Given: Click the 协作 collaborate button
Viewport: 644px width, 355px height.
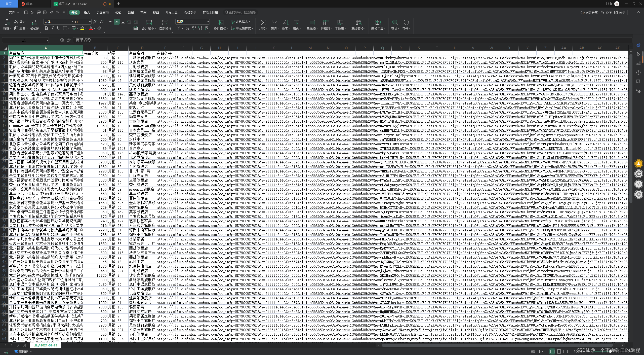Looking at the screenshot, I should 606,12.
